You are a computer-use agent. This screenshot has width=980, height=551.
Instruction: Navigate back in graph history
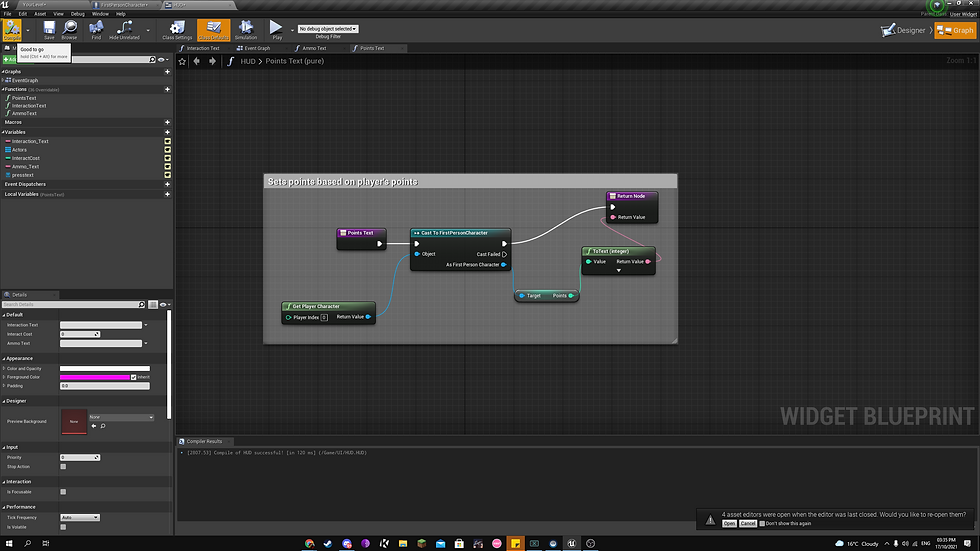(197, 61)
